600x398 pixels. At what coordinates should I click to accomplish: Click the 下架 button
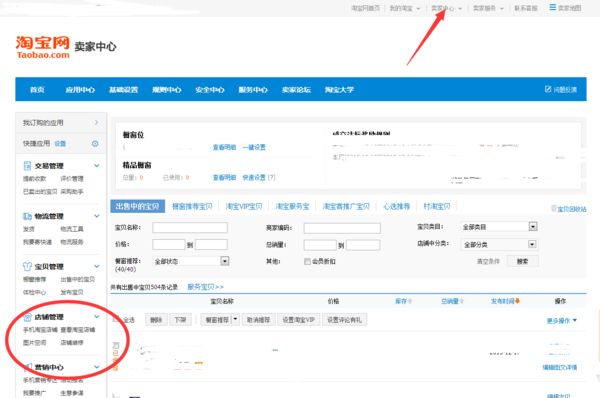point(180,320)
